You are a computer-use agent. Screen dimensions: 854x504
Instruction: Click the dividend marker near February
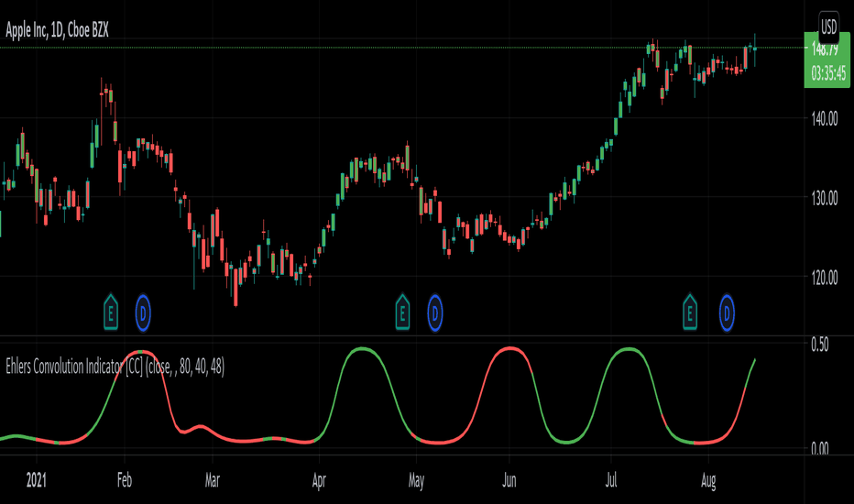[143, 312]
